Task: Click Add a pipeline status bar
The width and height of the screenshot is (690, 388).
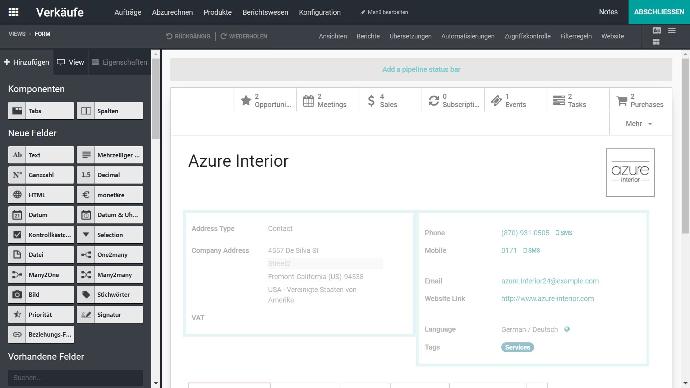Action: (421, 70)
